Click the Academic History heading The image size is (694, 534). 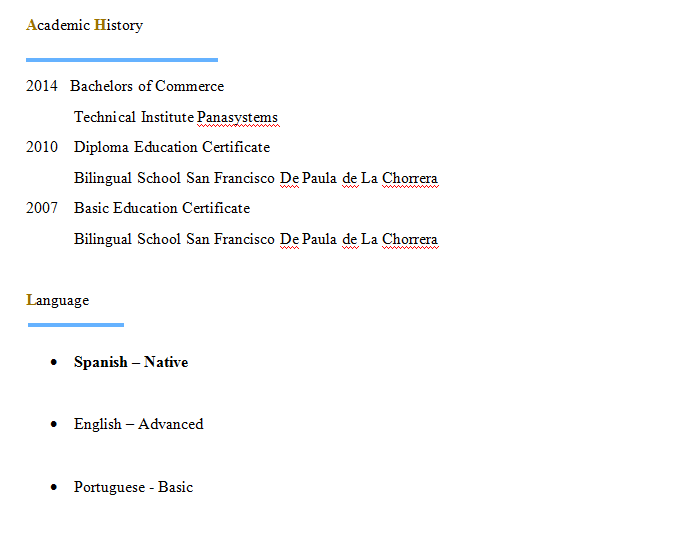(x=84, y=25)
